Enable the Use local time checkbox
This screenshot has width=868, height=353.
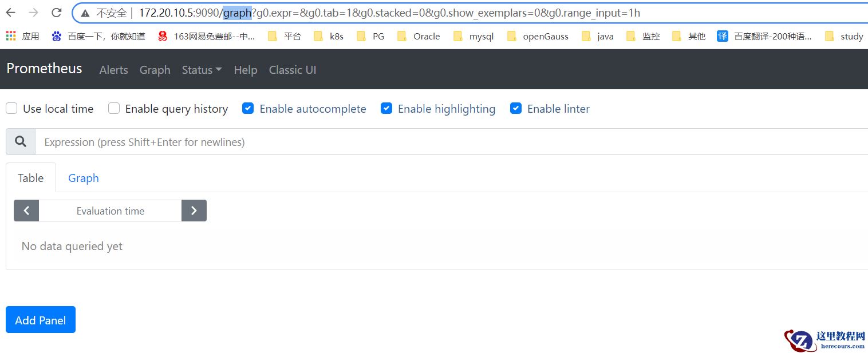11,109
